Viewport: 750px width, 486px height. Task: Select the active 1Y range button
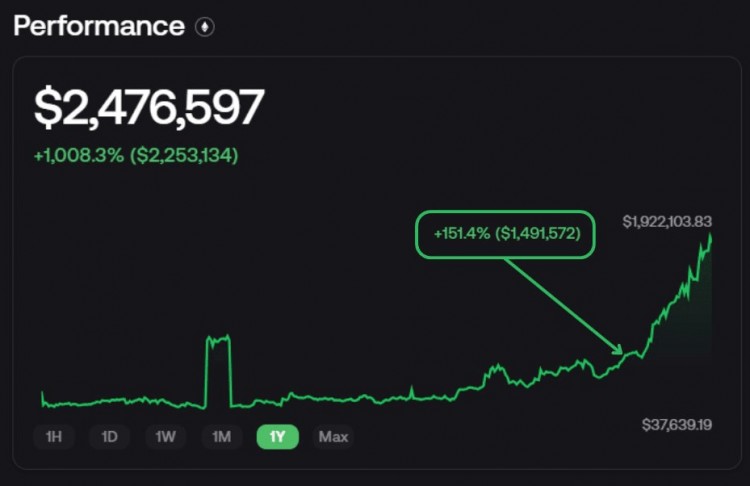[277, 437]
